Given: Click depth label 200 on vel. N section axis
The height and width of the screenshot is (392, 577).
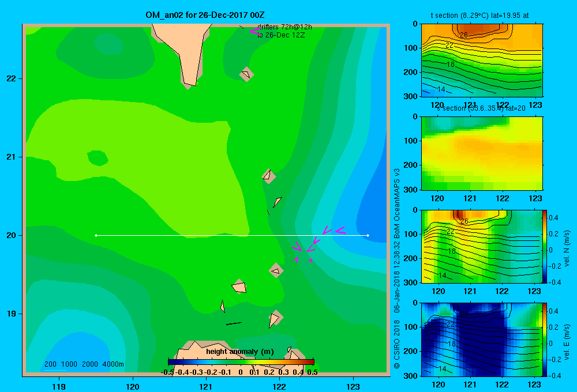Looking at the screenshot, I should tap(410, 258).
